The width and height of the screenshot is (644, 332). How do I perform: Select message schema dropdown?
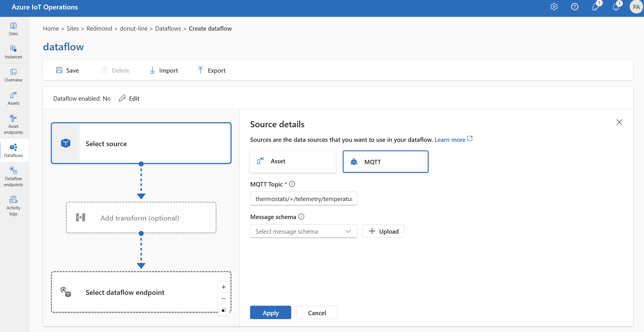click(303, 231)
